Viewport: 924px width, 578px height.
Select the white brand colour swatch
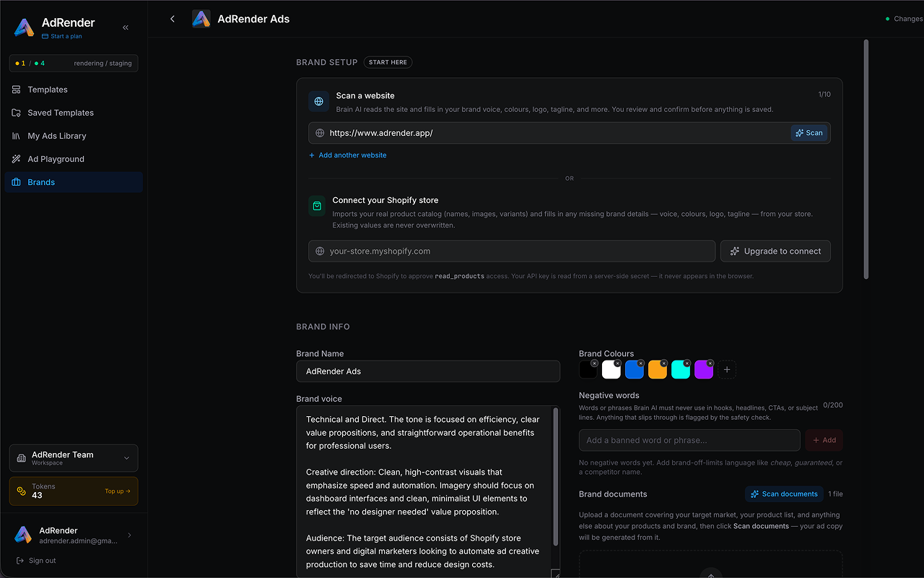tap(611, 371)
